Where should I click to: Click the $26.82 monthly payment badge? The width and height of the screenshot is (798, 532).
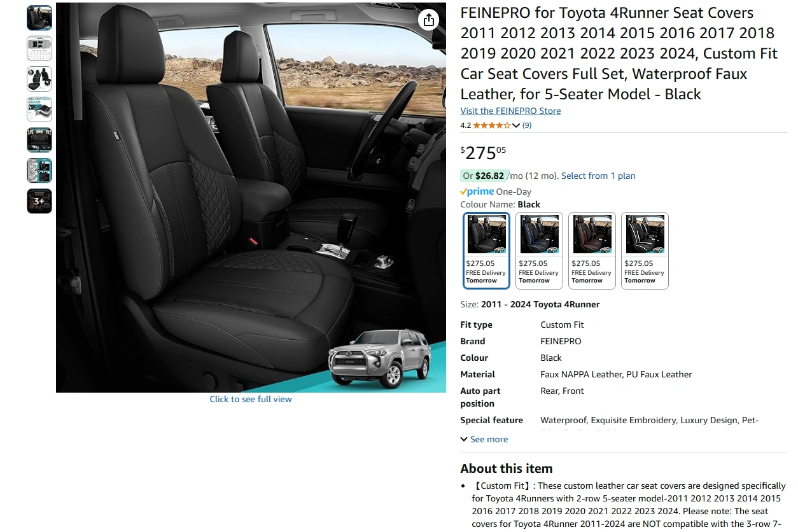489,176
